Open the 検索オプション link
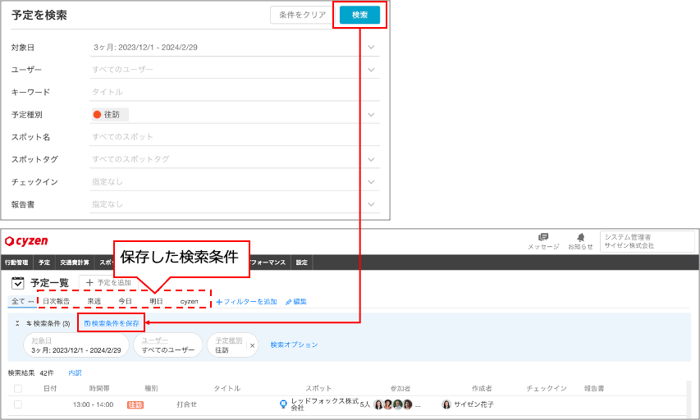The image size is (700, 420). coord(294,345)
